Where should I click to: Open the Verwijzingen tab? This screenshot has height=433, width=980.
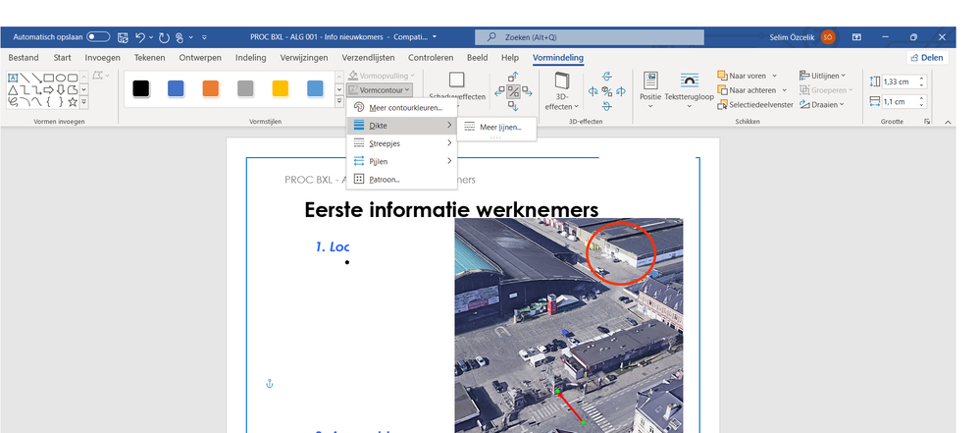(304, 58)
